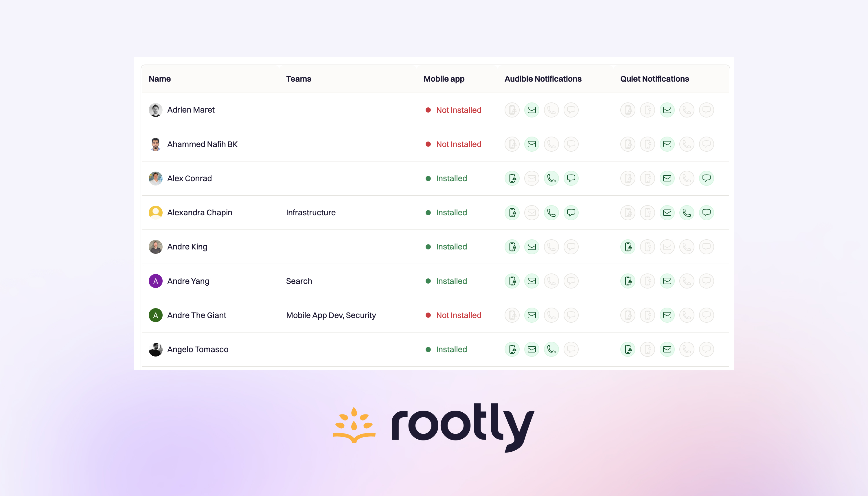Viewport: 868px width, 496px height.
Task: Open Alexandra Chapin's Infrastructure team link
Action: point(310,212)
